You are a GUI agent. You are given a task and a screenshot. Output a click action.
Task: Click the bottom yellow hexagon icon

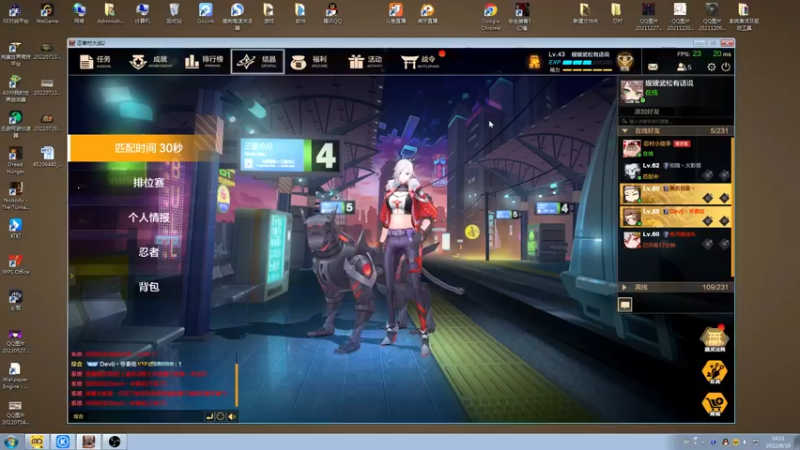pyautogui.click(x=714, y=405)
